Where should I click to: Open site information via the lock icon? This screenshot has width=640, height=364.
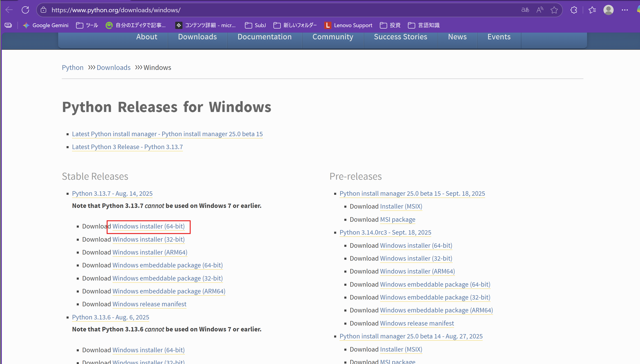click(x=43, y=10)
